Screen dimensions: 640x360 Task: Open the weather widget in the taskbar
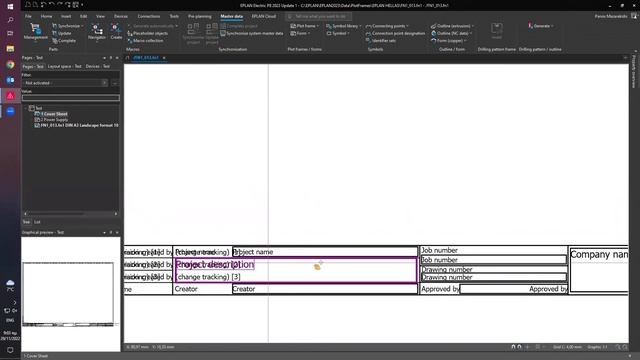point(10,285)
